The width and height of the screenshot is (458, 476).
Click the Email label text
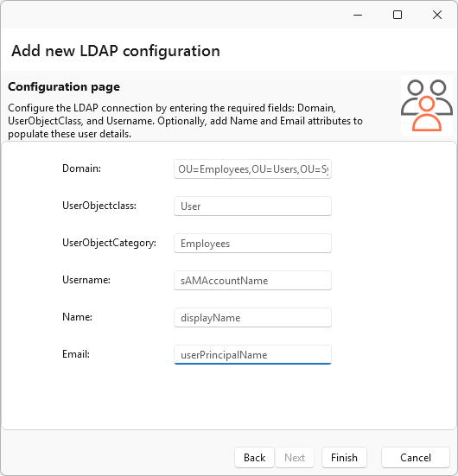(76, 354)
